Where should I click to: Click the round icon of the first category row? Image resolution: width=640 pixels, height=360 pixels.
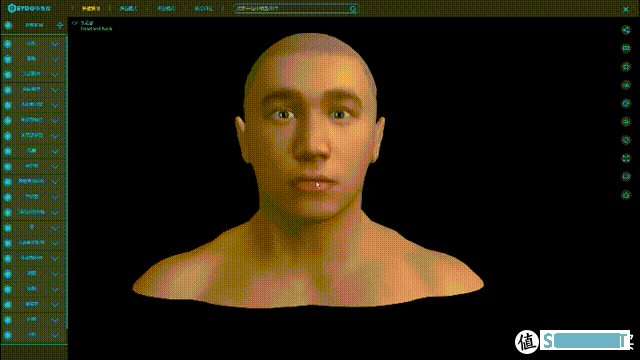click(x=8, y=44)
